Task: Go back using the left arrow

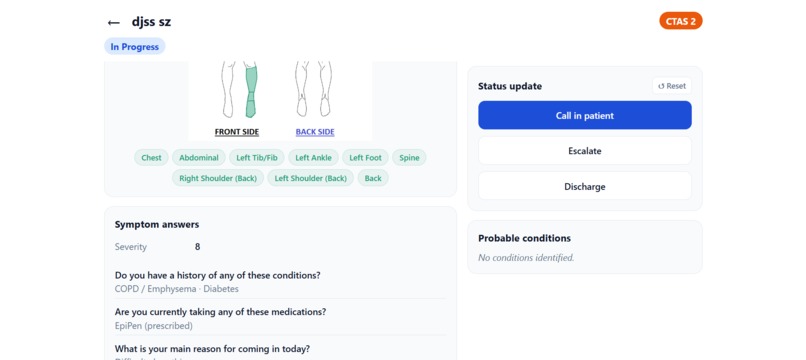Action: 114,22
